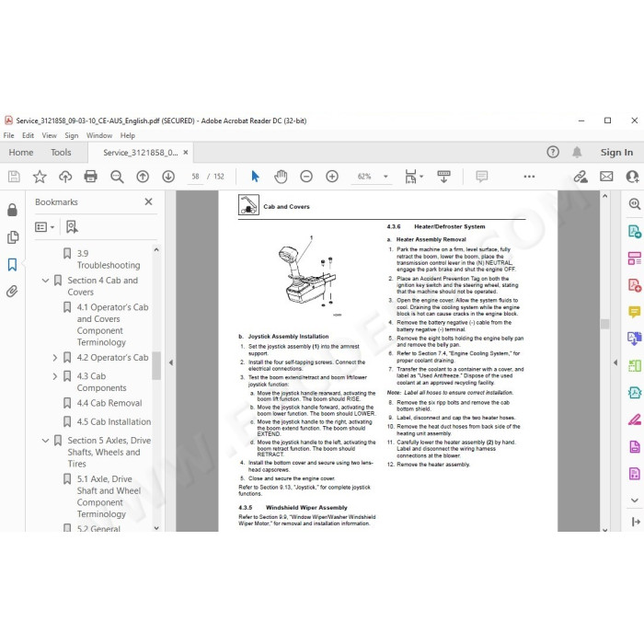Zoom out with minus icon
The height and width of the screenshot is (644, 644).
306,177
